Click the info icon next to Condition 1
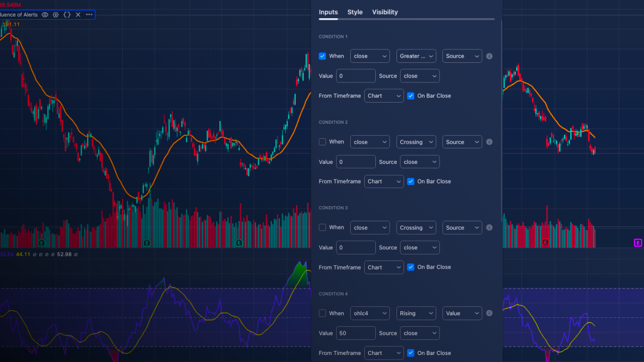 click(489, 56)
